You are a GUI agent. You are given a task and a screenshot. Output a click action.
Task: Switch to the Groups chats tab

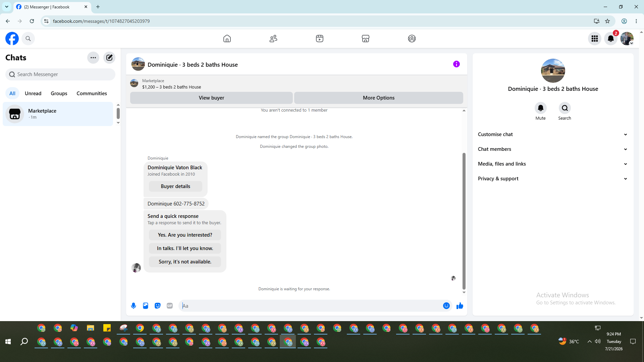59,94
